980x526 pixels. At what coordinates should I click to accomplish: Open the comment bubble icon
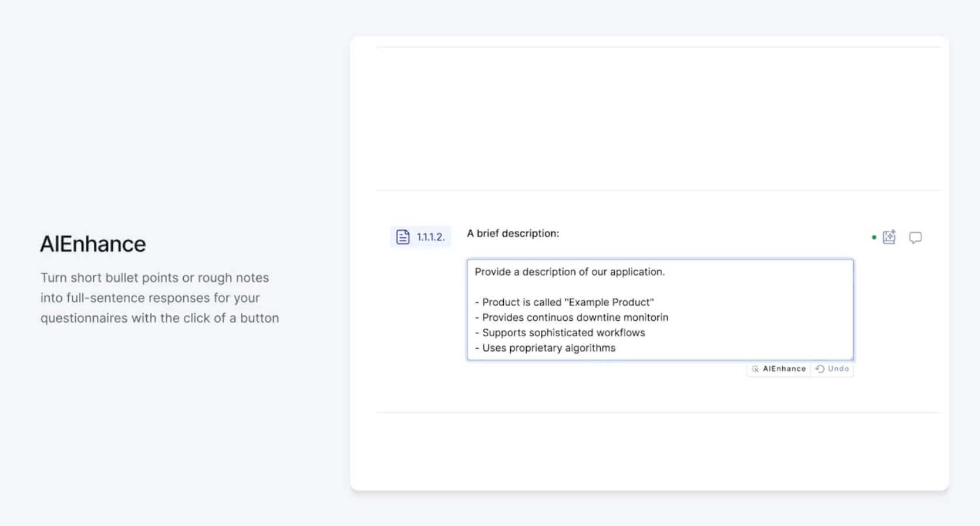tap(915, 237)
